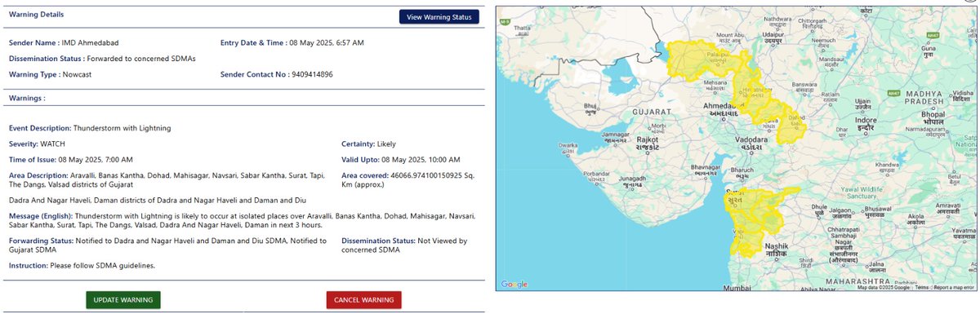Click the Certainty: Likely text

368,144
